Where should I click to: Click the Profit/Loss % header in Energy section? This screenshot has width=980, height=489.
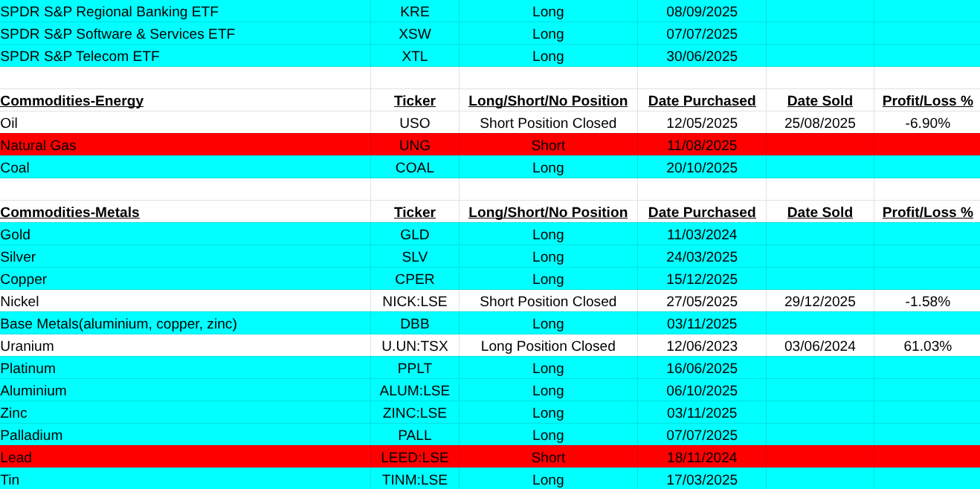(x=926, y=101)
